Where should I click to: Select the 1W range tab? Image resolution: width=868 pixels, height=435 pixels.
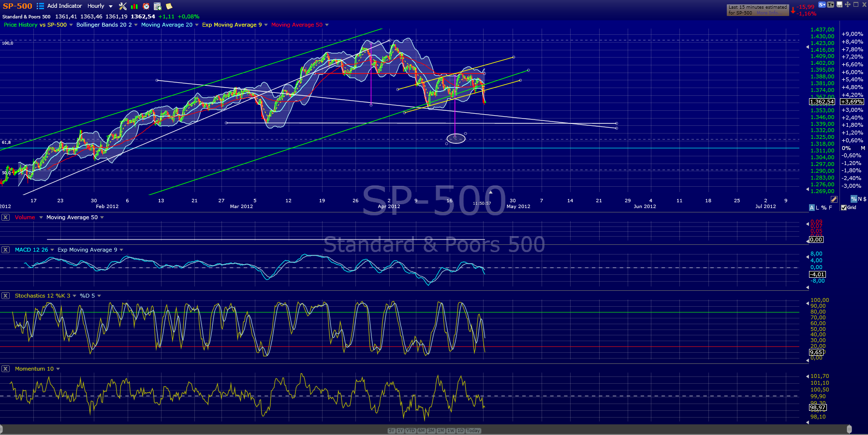point(451,431)
